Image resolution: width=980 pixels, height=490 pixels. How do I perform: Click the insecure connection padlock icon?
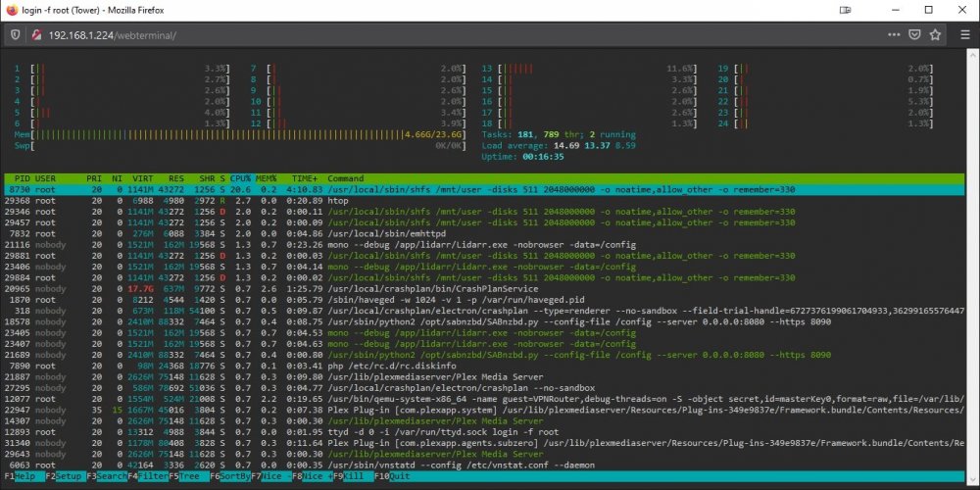(37, 35)
